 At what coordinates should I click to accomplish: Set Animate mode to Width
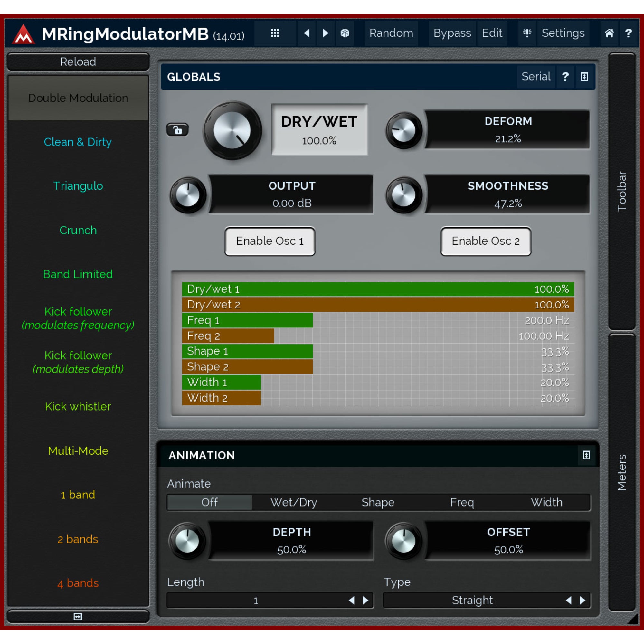pyautogui.click(x=547, y=502)
